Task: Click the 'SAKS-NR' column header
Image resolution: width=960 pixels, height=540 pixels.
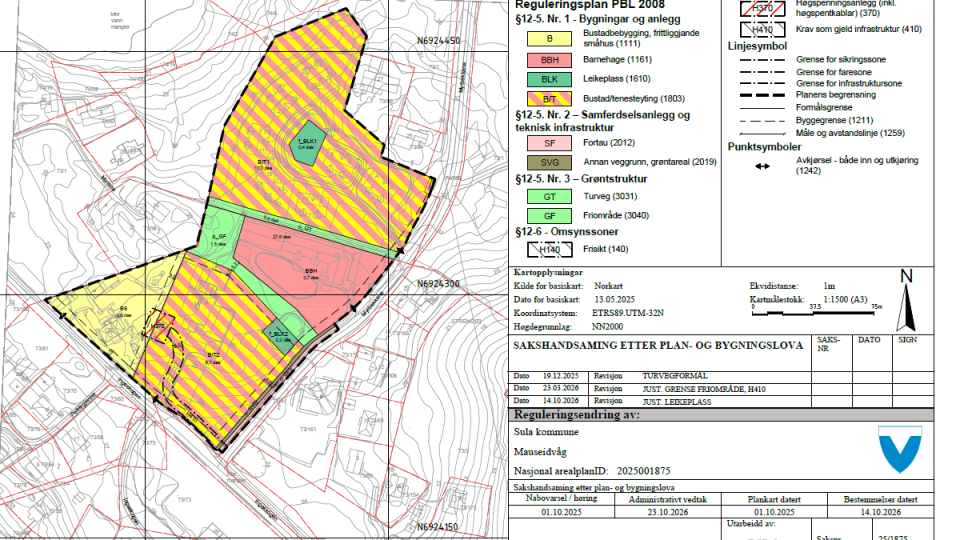Action: (x=828, y=344)
